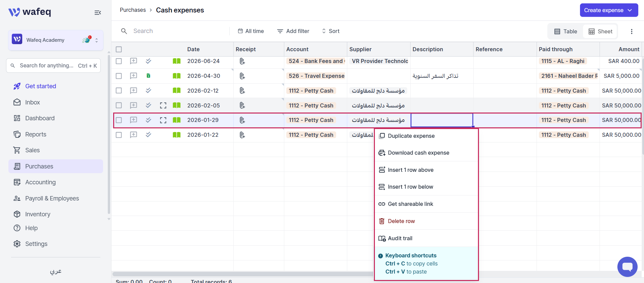This screenshot has height=283, width=644.
Task: Open the All time date filter
Action: click(251, 31)
